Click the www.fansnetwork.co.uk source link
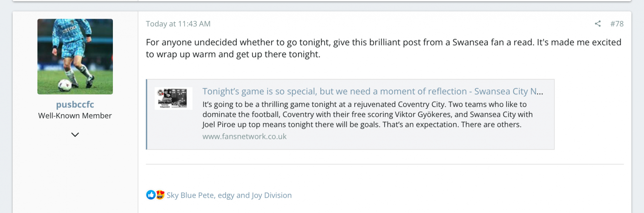This screenshot has width=644, height=213. 244,137
